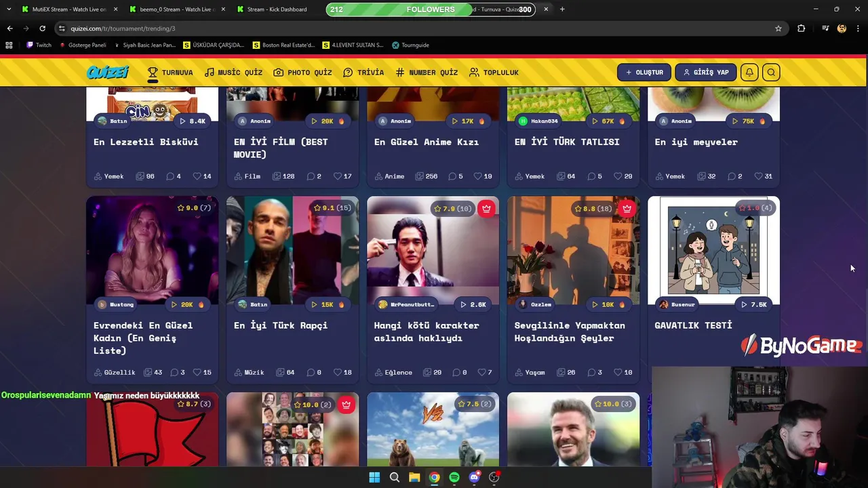Open Windows taskbar search

click(394, 477)
